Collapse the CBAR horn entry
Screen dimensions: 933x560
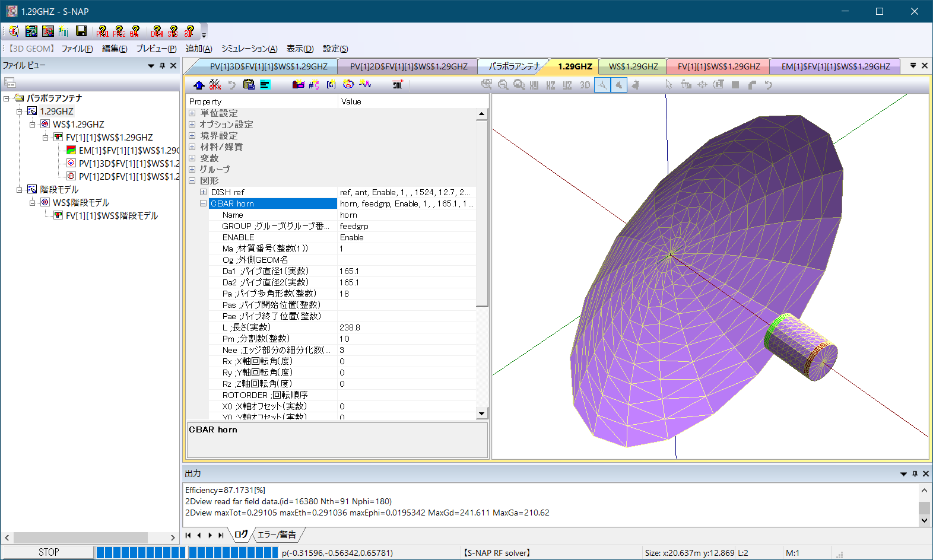pyautogui.click(x=203, y=203)
